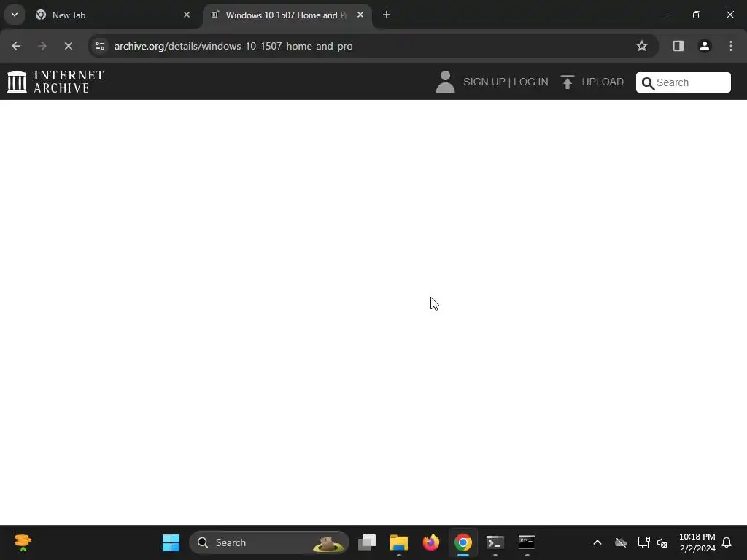
Task: Click the magnifier icon in Archive search
Action: [648, 83]
